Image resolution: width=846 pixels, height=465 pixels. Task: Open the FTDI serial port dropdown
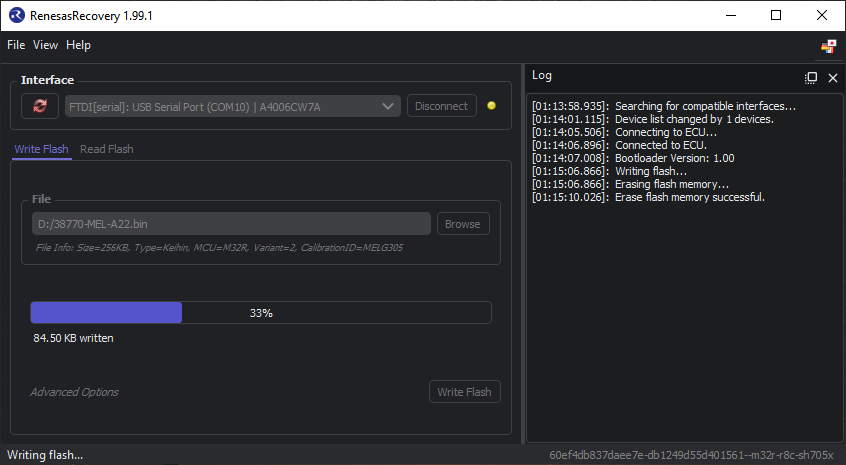(233, 106)
